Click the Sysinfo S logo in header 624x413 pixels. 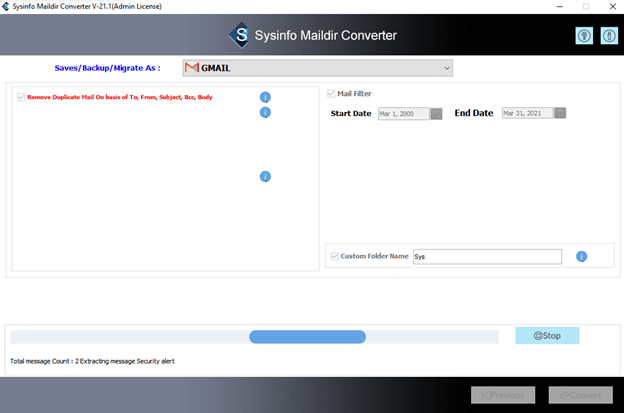(241, 35)
